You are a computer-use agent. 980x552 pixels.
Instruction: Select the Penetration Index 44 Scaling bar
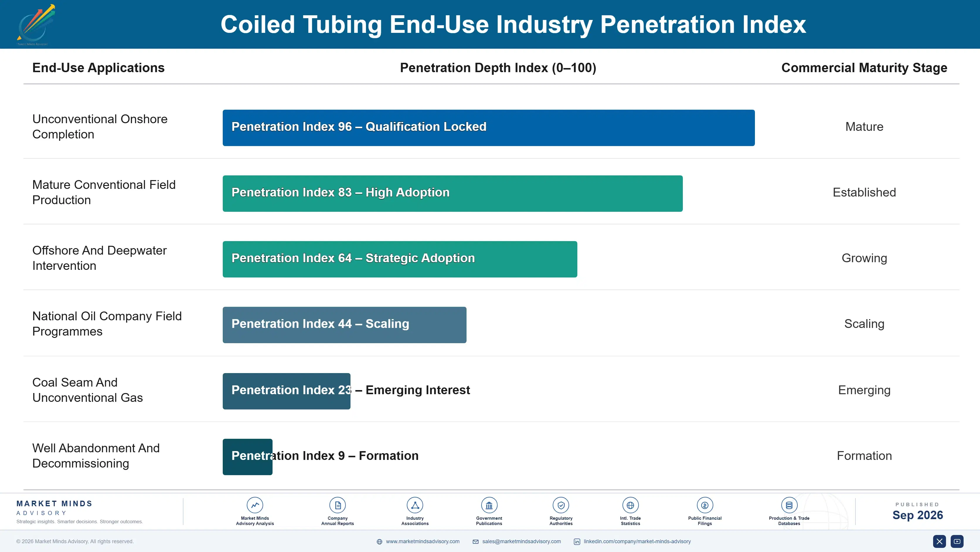[344, 325]
